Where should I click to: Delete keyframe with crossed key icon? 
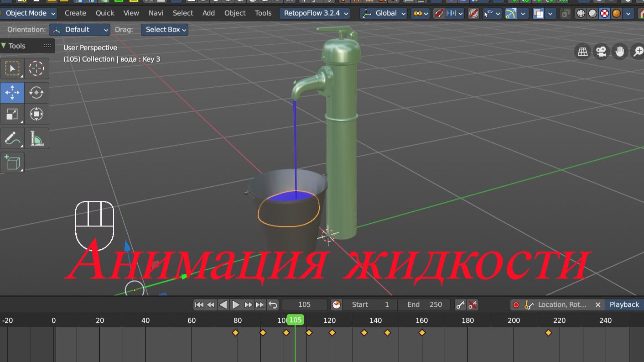coord(473,304)
